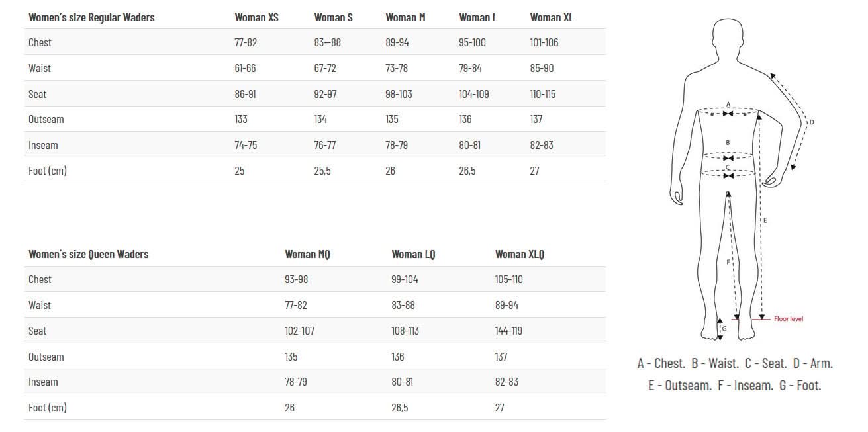Click chest marker A on body diagram
This screenshot has width=868, height=432.
(x=728, y=105)
